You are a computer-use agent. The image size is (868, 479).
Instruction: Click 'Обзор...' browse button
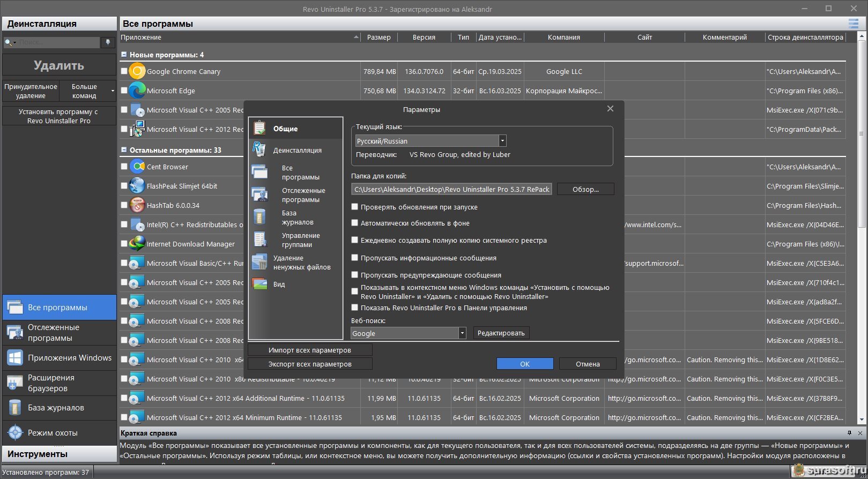pos(585,189)
